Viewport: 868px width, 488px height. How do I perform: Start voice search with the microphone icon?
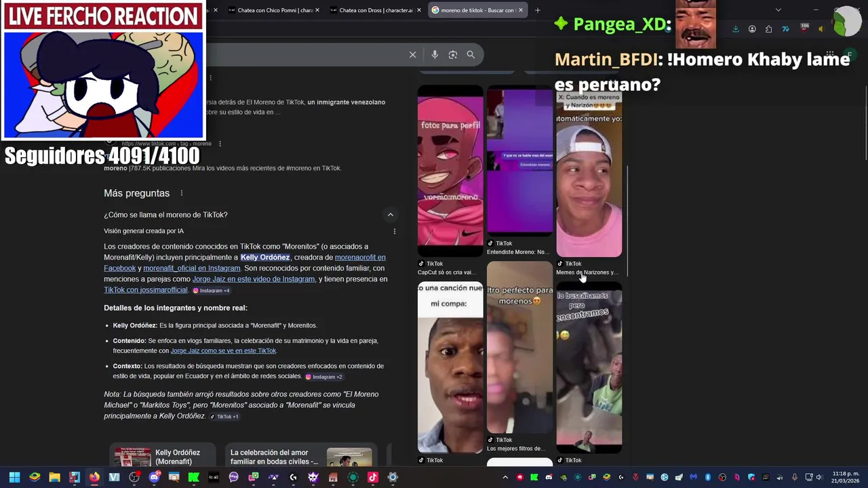click(x=435, y=55)
